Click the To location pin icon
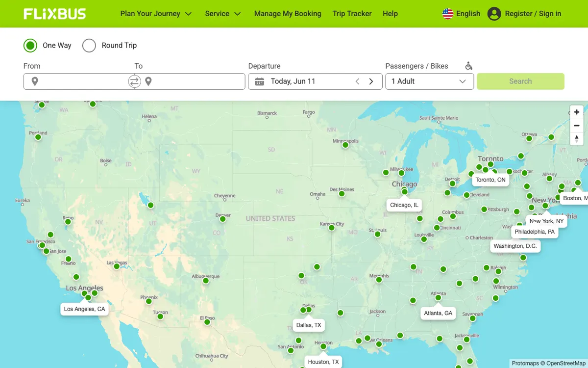Screen dimensions: 588x368 [x=148, y=81]
